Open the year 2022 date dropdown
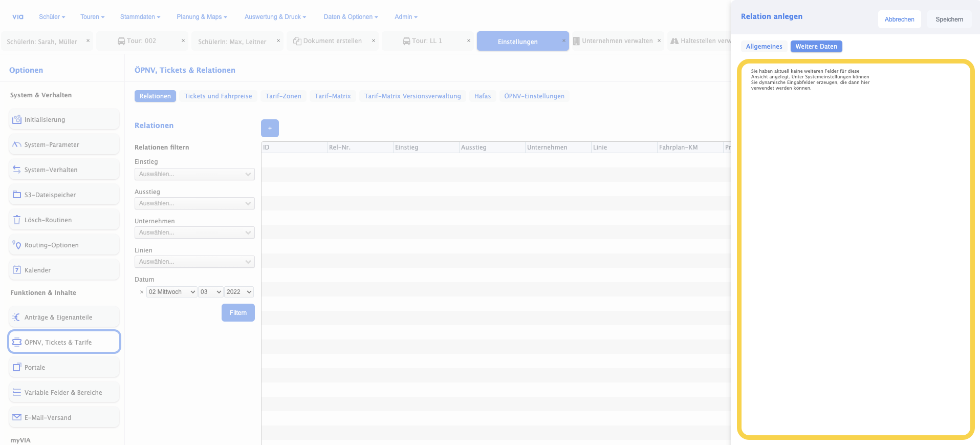This screenshot has width=980, height=445. tap(239, 292)
